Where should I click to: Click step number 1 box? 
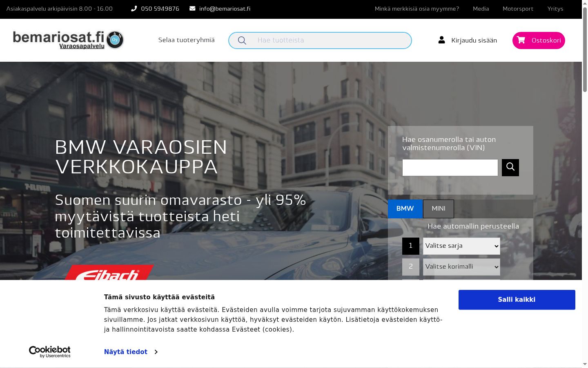pyautogui.click(x=411, y=246)
